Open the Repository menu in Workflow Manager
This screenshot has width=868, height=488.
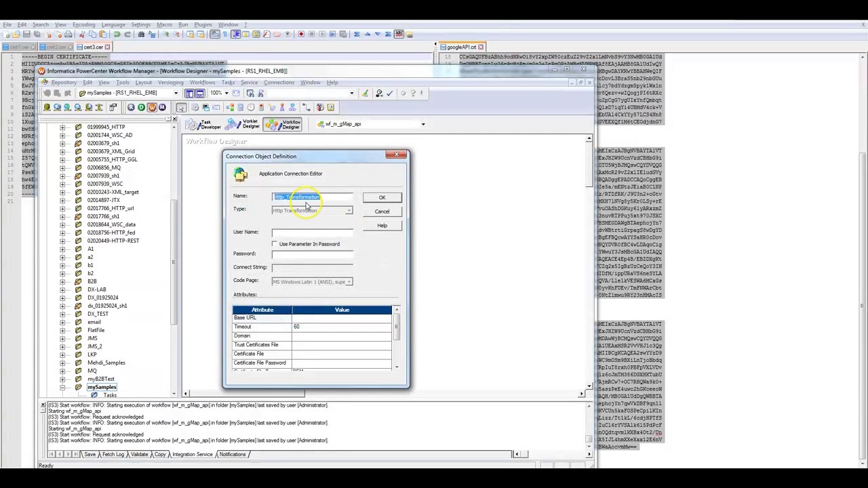coord(64,83)
